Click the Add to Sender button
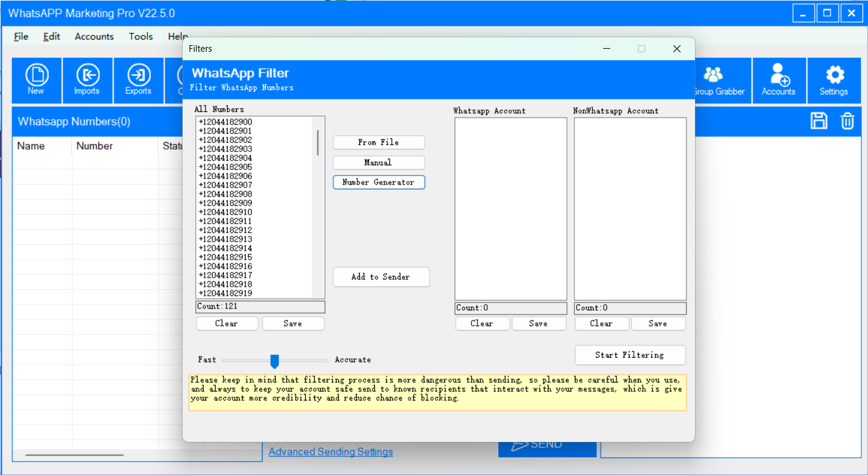 coord(381,277)
